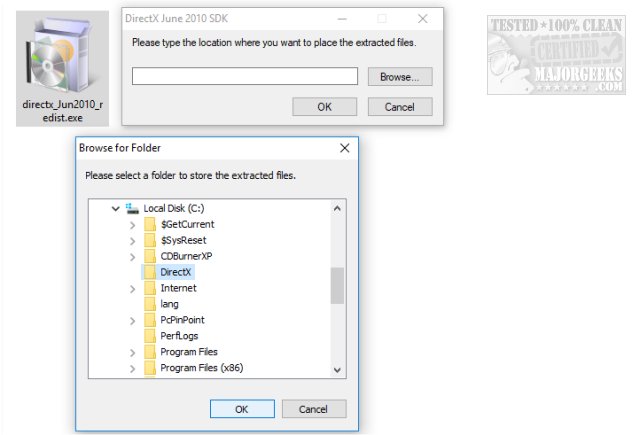Viewport: 640px width, 435px height.
Task: Click the CDBurnerXP folder icon
Action: coord(150,256)
